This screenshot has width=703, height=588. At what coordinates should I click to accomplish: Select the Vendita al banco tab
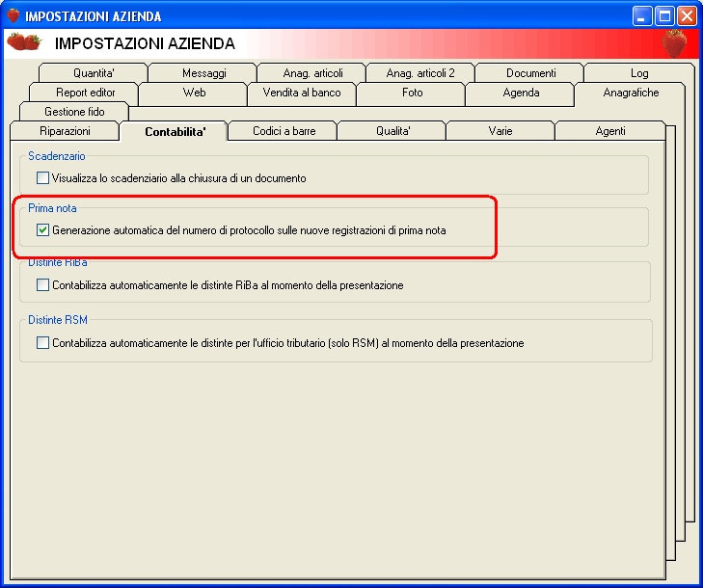(302, 93)
